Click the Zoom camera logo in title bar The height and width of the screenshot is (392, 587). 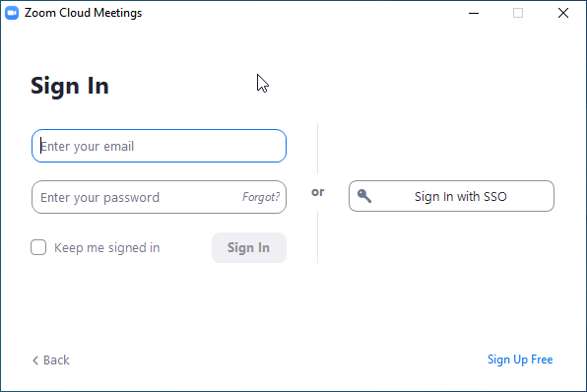pos(12,13)
